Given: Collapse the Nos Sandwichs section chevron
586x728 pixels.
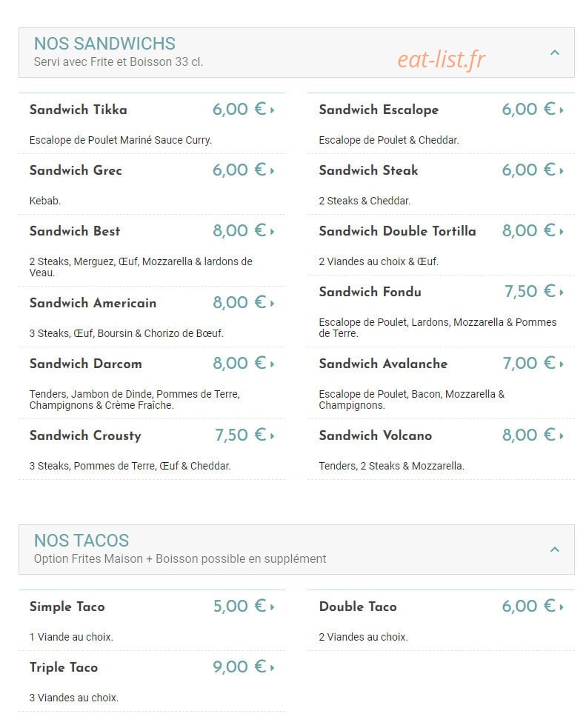Looking at the screenshot, I should coord(554,53).
